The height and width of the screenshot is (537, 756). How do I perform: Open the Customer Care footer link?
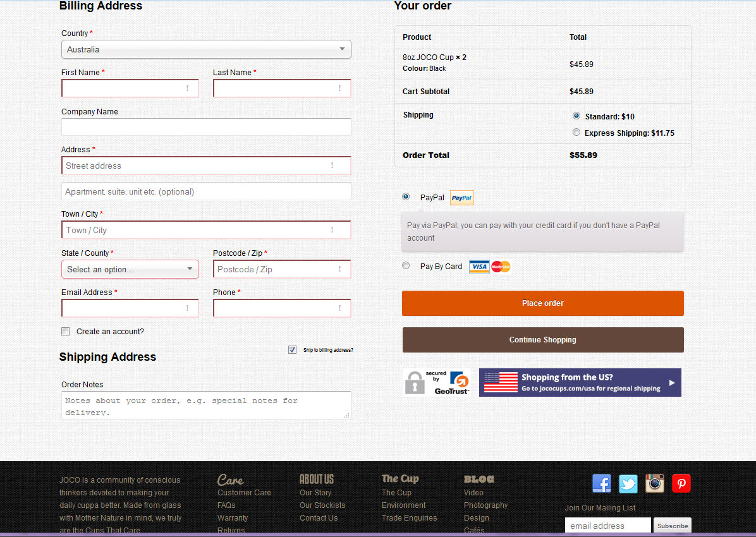(x=244, y=493)
